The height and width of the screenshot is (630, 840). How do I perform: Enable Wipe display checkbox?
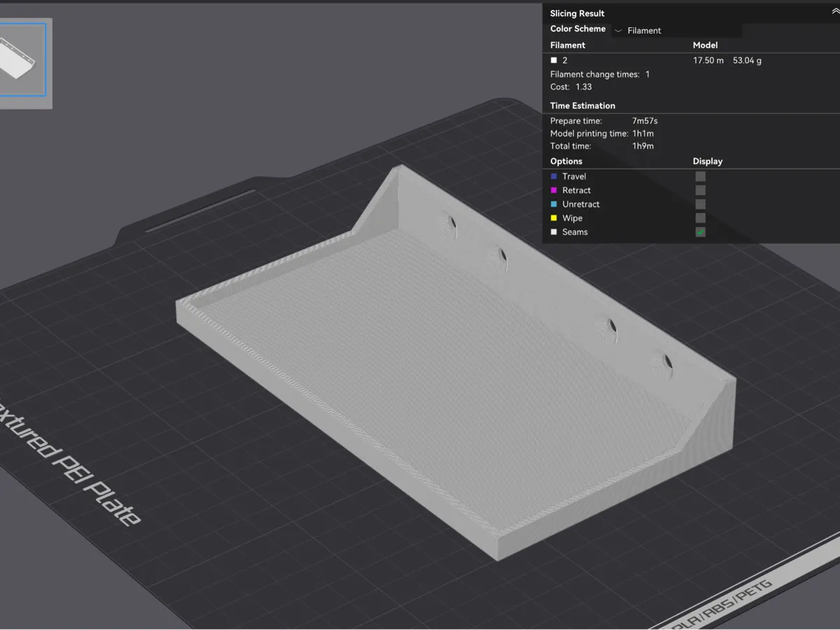(701, 218)
